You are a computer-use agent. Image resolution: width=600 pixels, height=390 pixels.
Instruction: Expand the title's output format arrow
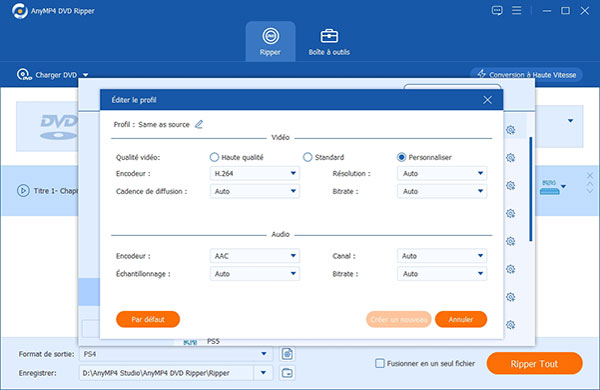563,187
